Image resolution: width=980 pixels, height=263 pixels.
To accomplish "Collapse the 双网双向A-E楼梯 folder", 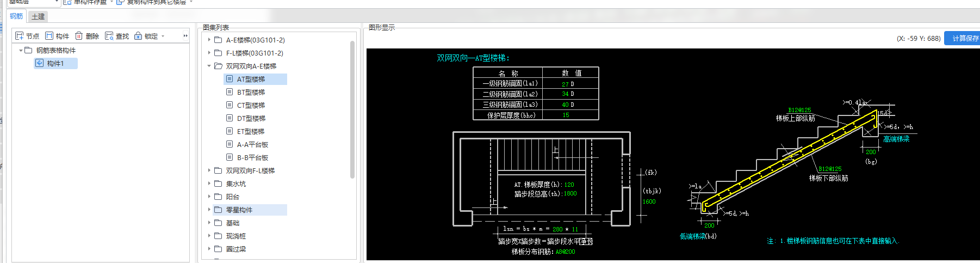I will pyautogui.click(x=209, y=66).
